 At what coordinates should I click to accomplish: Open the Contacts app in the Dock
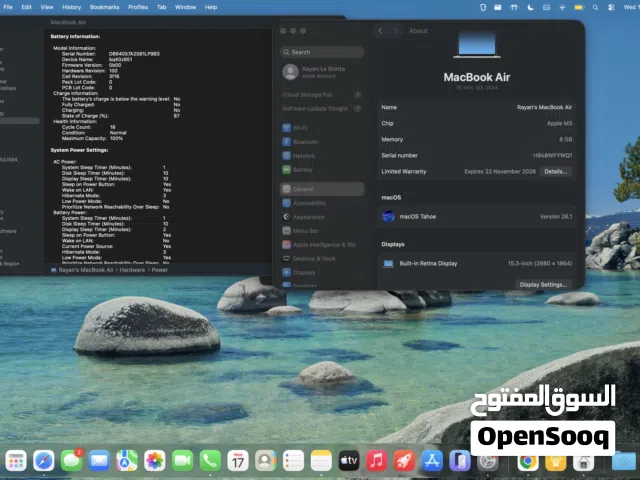click(266, 461)
